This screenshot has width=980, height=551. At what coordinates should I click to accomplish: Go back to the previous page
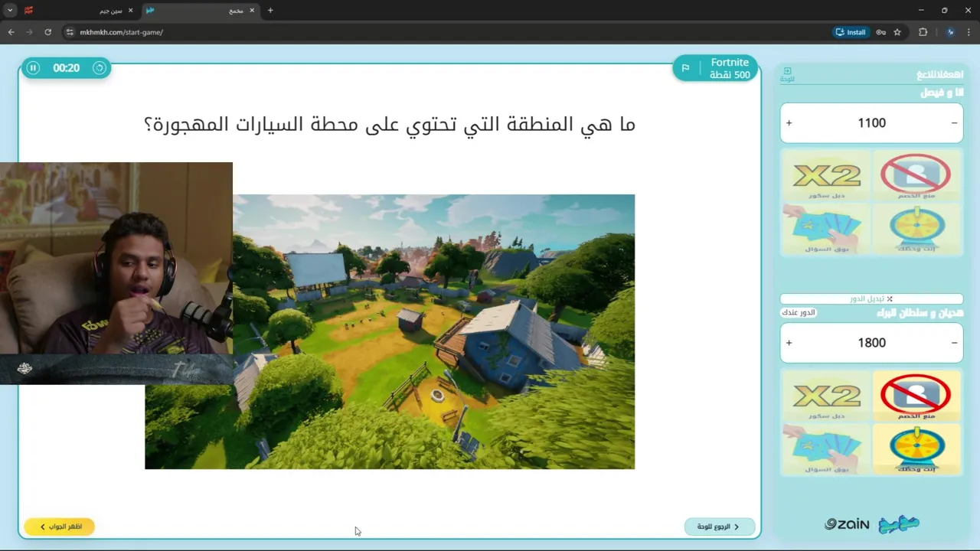[x=11, y=32]
